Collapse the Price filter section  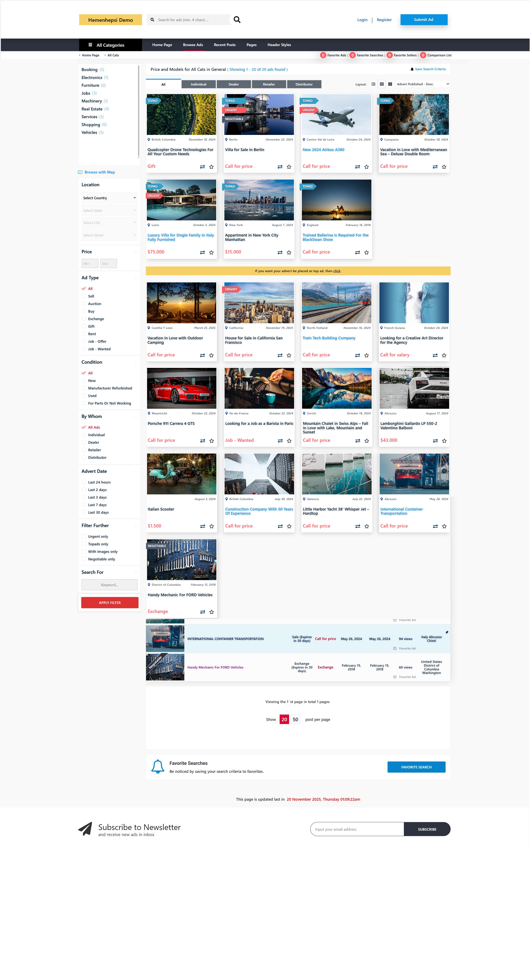pyautogui.click(x=136, y=252)
